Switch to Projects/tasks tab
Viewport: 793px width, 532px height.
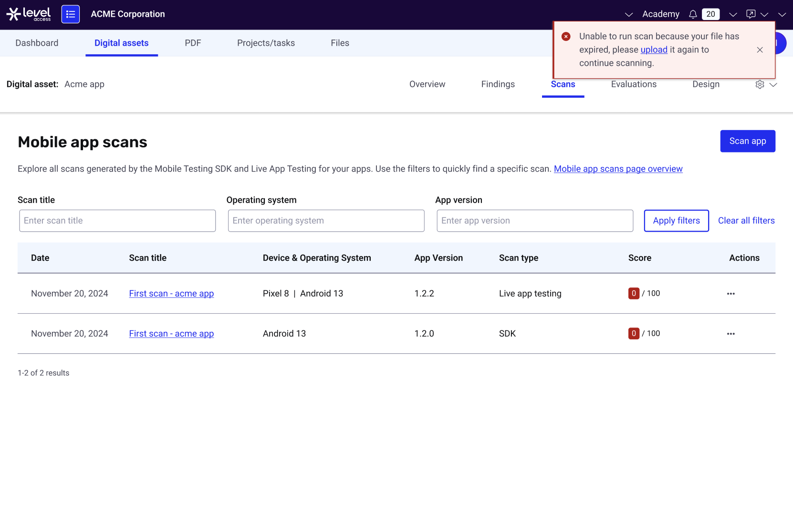(266, 43)
